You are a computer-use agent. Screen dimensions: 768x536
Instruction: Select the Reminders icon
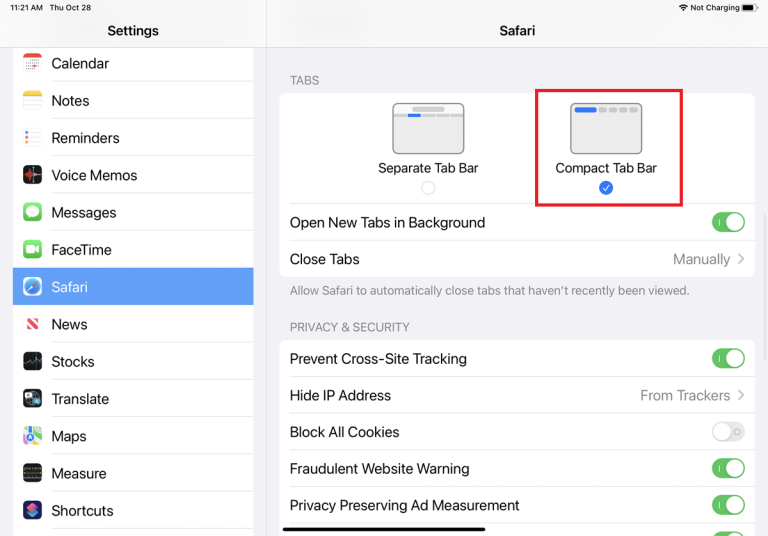tap(33, 138)
